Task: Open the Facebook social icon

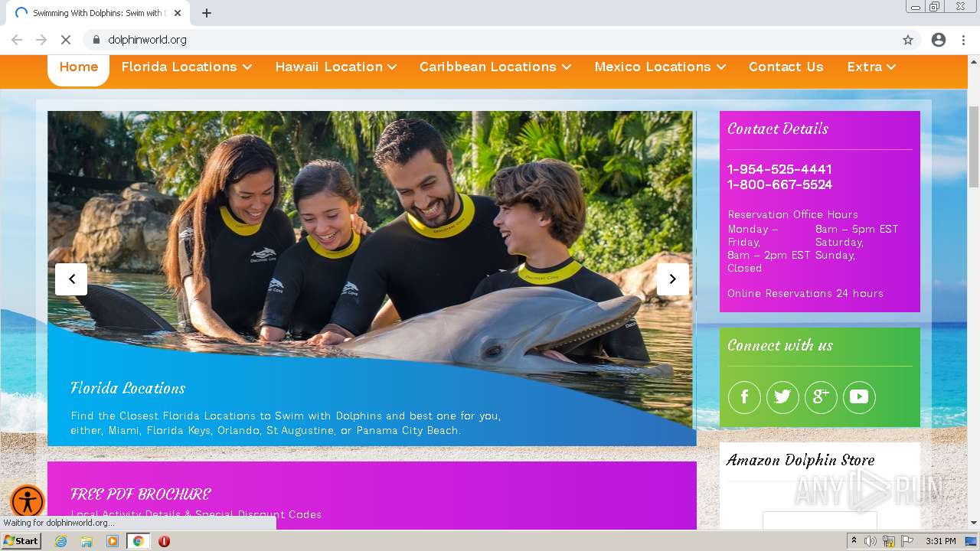Action: click(x=744, y=397)
